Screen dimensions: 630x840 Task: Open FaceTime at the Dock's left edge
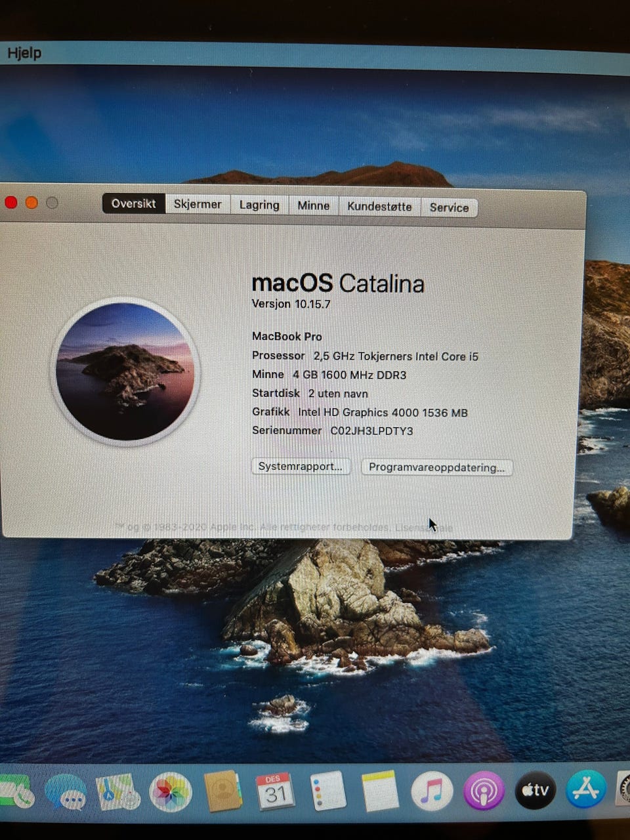[16, 791]
